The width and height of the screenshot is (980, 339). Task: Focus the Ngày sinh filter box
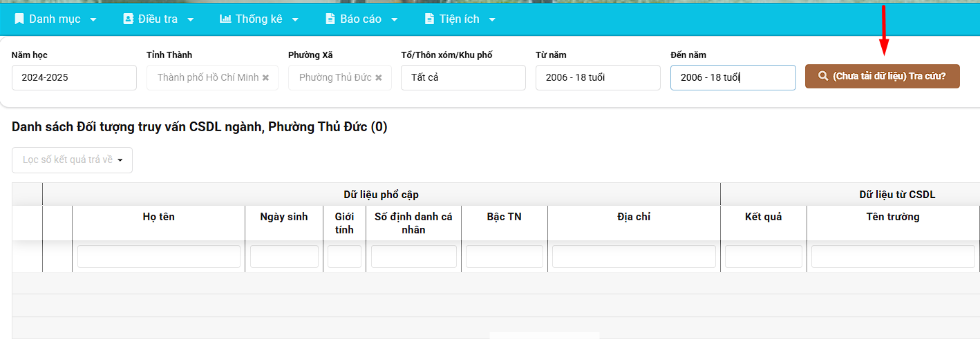[284, 257]
